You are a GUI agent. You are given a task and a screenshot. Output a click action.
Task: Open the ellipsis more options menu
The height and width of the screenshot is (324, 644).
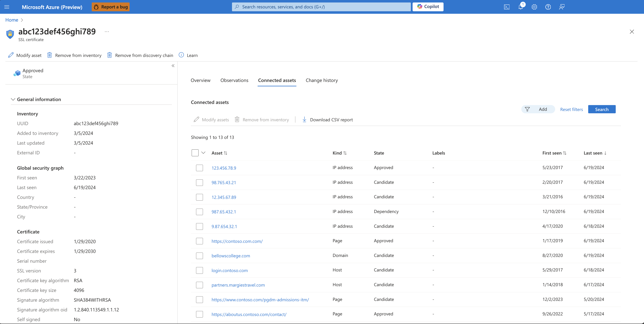pos(107,32)
